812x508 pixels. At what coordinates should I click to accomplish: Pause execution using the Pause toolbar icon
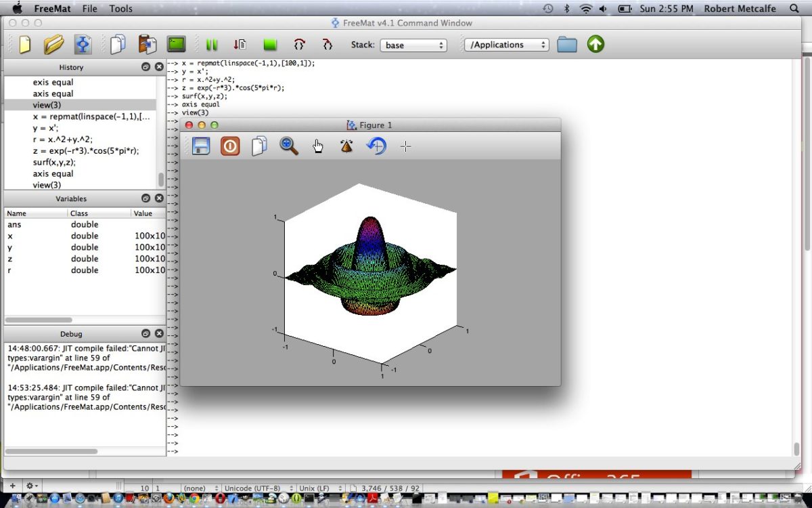pos(212,44)
